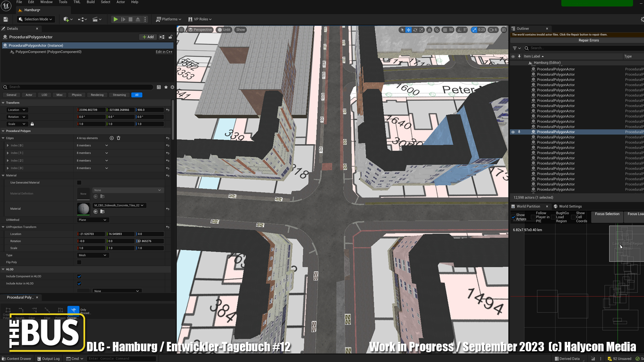Open camera speed setting in viewport

[x=493, y=30]
